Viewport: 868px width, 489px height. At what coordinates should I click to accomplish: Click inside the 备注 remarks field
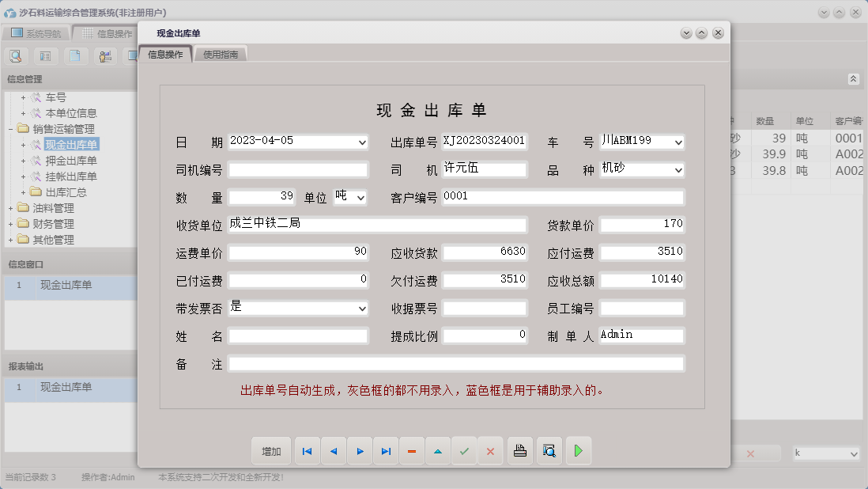coord(455,363)
